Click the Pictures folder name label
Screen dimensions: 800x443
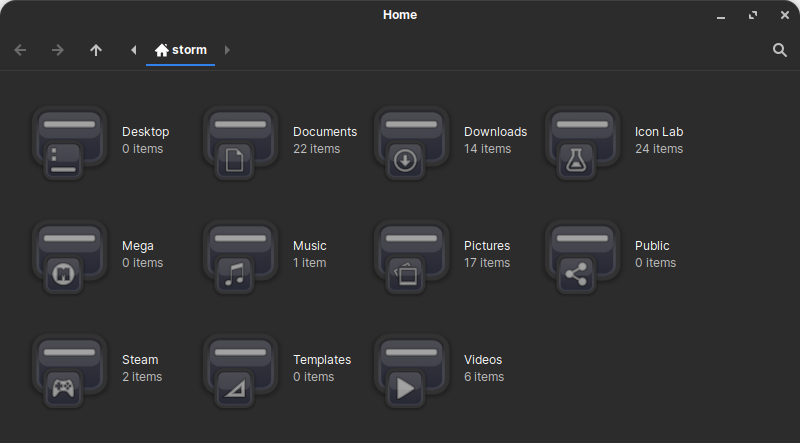coord(487,246)
